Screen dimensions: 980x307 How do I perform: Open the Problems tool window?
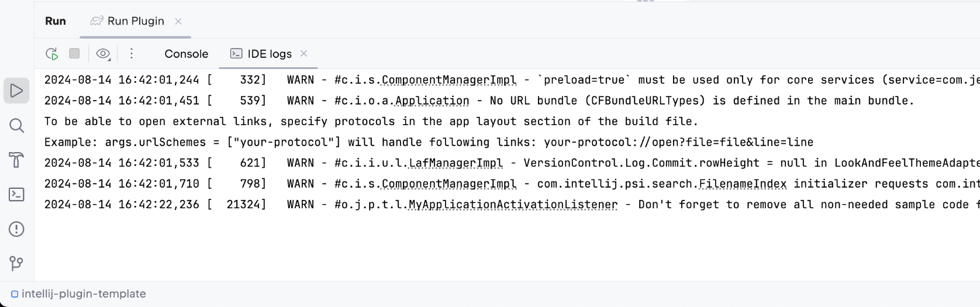coord(16,229)
